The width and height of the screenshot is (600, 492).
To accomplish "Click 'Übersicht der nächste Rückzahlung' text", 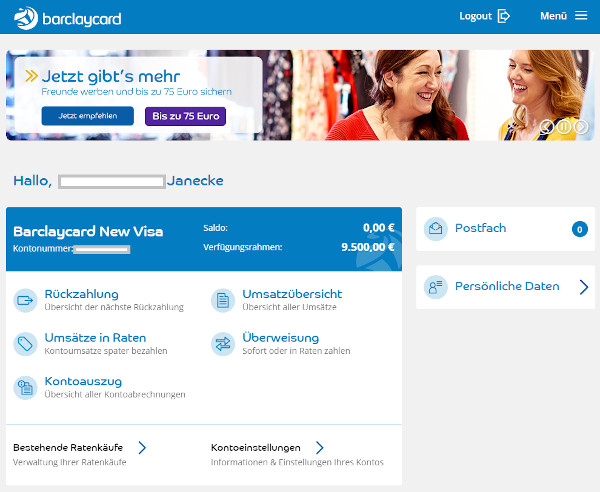I will point(114,307).
